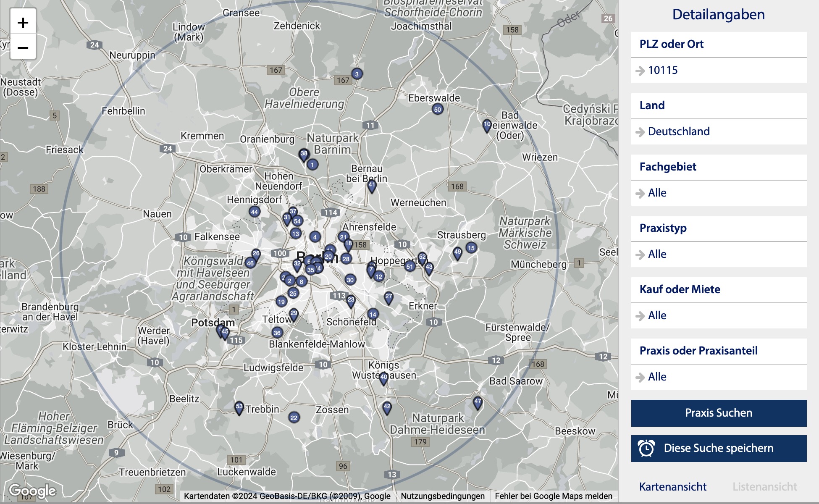819x504 pixels.
Task: Click Diese Suche speichern button
Action: (x=718, y=448)
